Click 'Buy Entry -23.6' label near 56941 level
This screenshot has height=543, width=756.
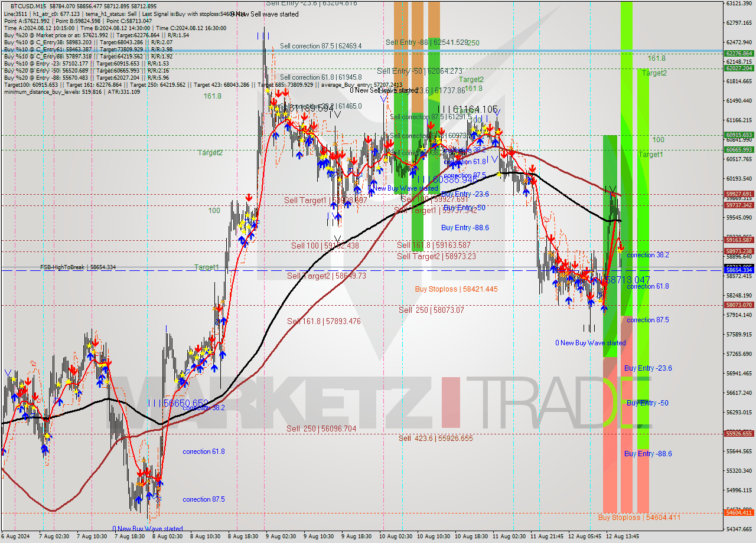coord(648,368)
